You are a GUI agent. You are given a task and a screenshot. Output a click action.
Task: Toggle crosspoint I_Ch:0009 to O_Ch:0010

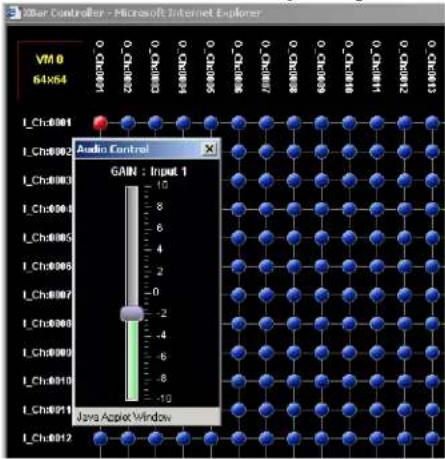[349, 352]
